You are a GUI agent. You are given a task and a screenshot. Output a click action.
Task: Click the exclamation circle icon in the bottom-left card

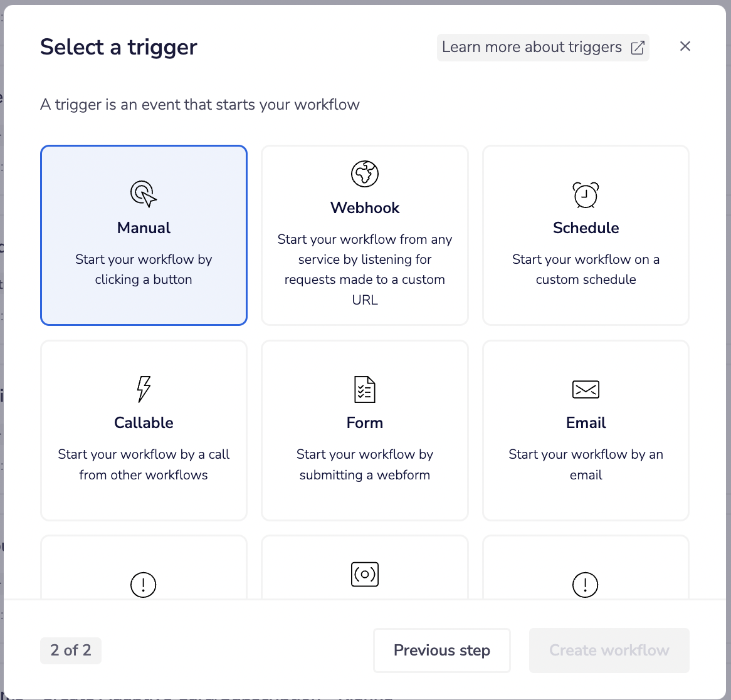click(x=143, y=585)
